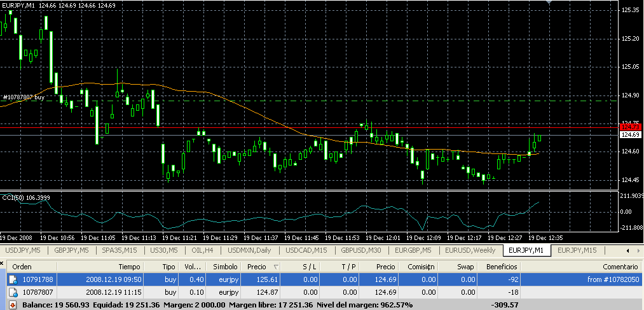The height and width of the screenshot is (310, 644).
Task: Click the EURJPY,M1 chart title text
Action: click(x=18, y=6)
